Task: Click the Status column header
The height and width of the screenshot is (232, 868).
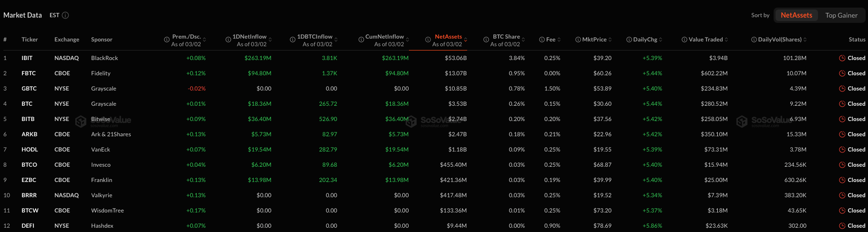Action: click(857, 40)
